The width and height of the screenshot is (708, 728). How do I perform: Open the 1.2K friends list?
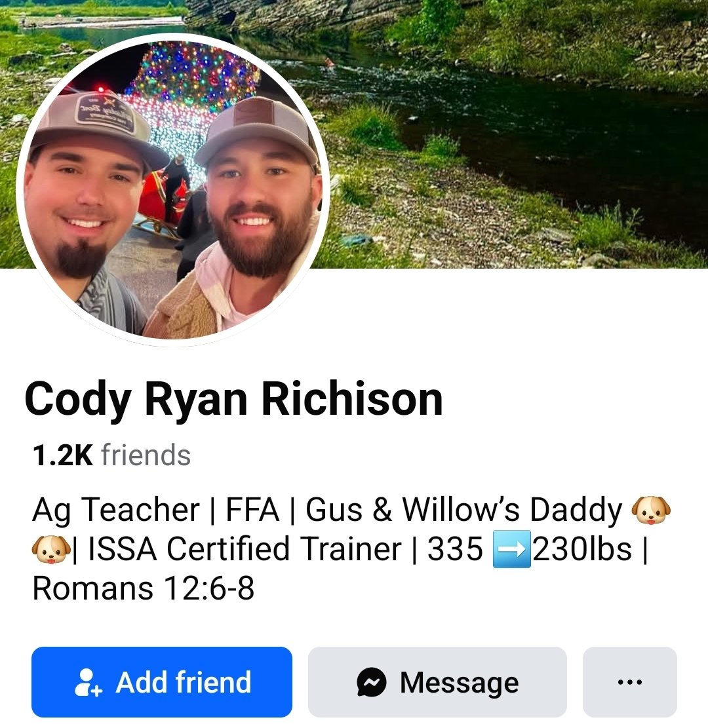[x=111, y=455]
